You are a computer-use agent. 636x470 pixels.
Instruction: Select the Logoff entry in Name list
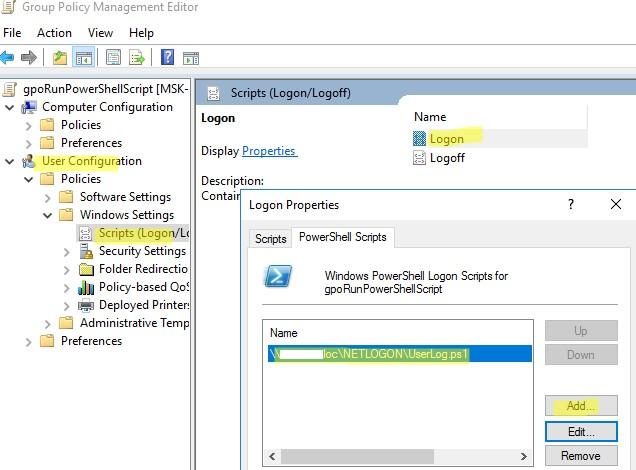click(447, 158)
